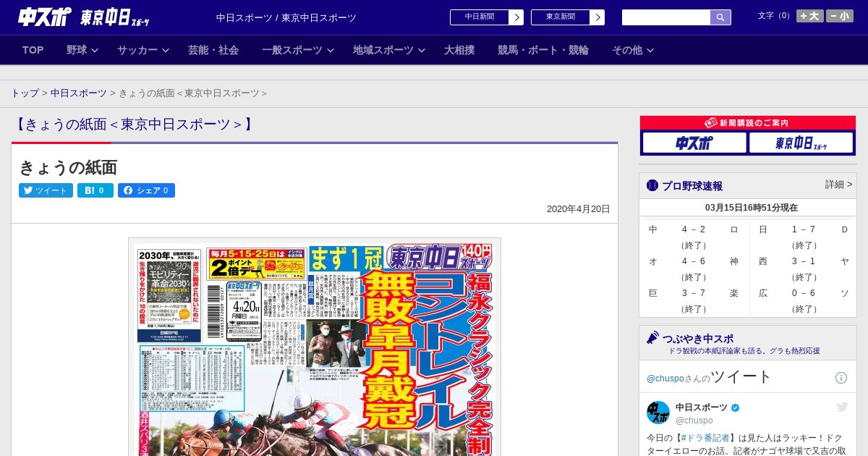This screenshot has width=868, height=456.
Task: Increase text size with ＋大 button
Action: 809,16
